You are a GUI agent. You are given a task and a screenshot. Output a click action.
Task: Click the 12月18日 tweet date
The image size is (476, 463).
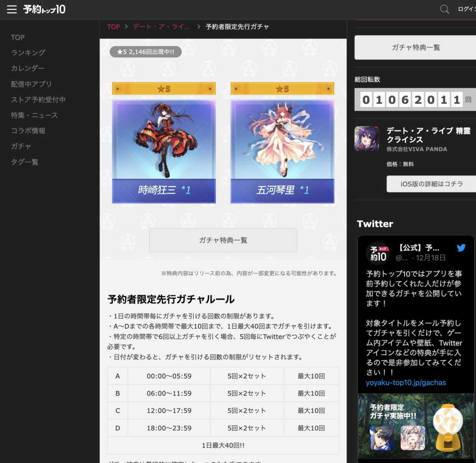coord(431,258)
